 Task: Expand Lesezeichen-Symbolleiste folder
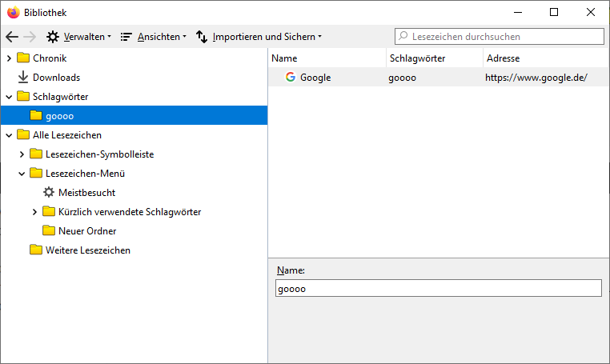point(22,154)
